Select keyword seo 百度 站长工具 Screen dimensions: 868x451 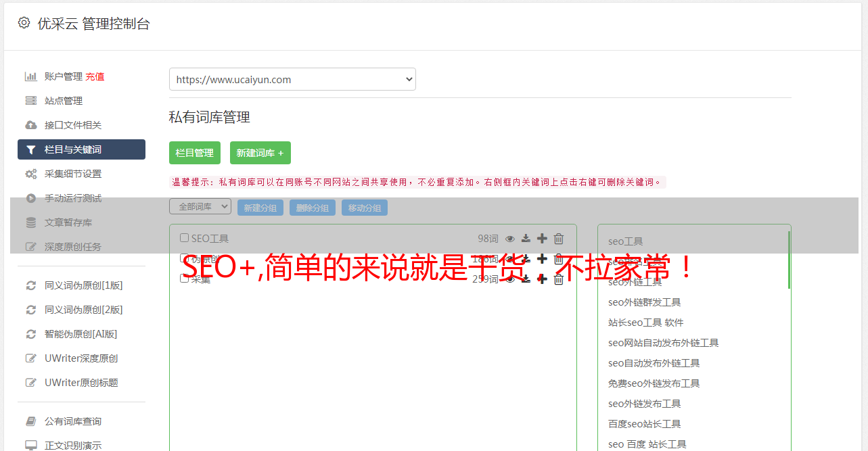647,444
